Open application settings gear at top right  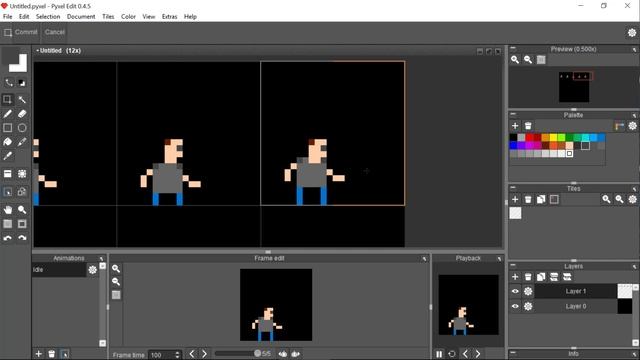(632, 33)
